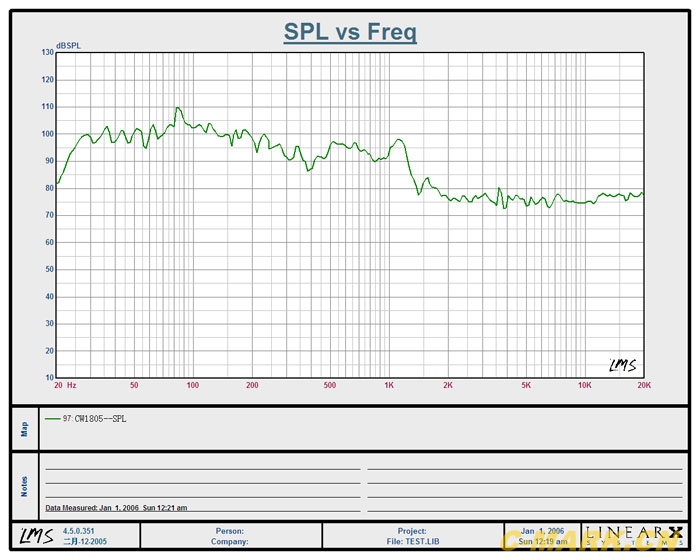Click the 1K frequency axis label
Viewport: 700px width, 560px height.
click(x=389, y=385)
